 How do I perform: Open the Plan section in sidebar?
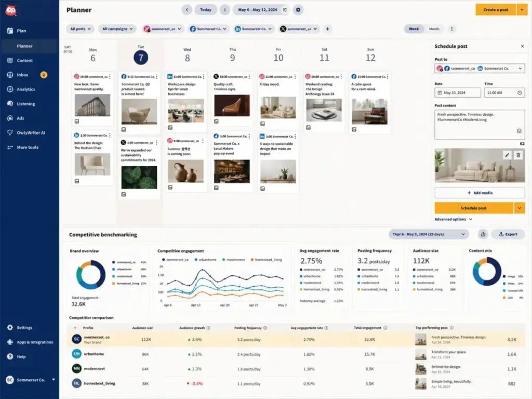(21, 31)
